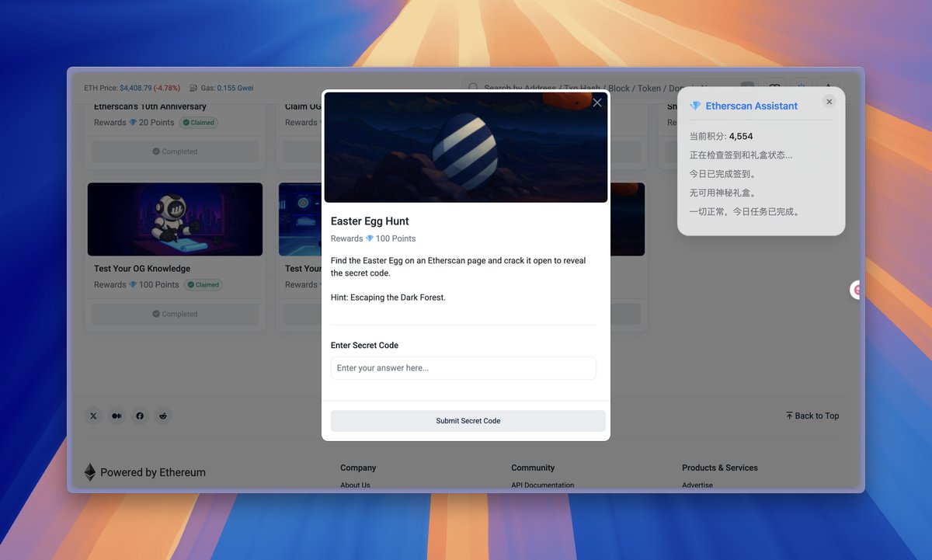Click the gas pump icon
932x560 pixels.
point(193,89)
